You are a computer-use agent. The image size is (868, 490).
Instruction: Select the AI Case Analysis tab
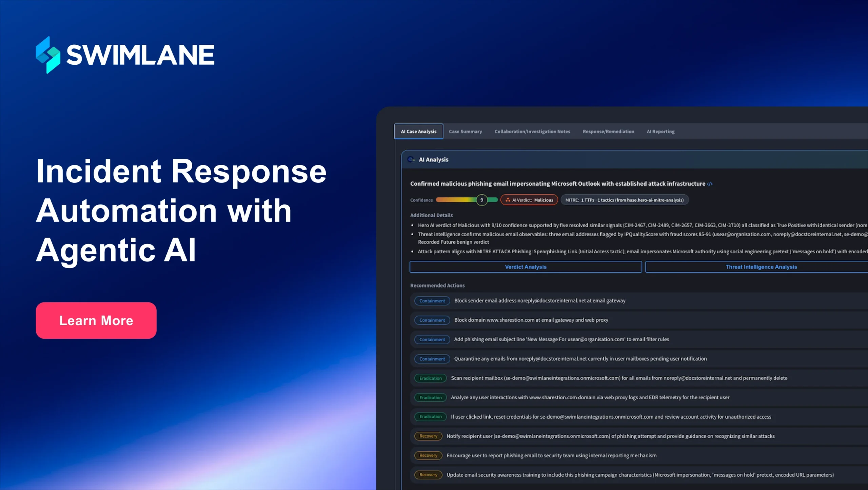click(418, 132)
